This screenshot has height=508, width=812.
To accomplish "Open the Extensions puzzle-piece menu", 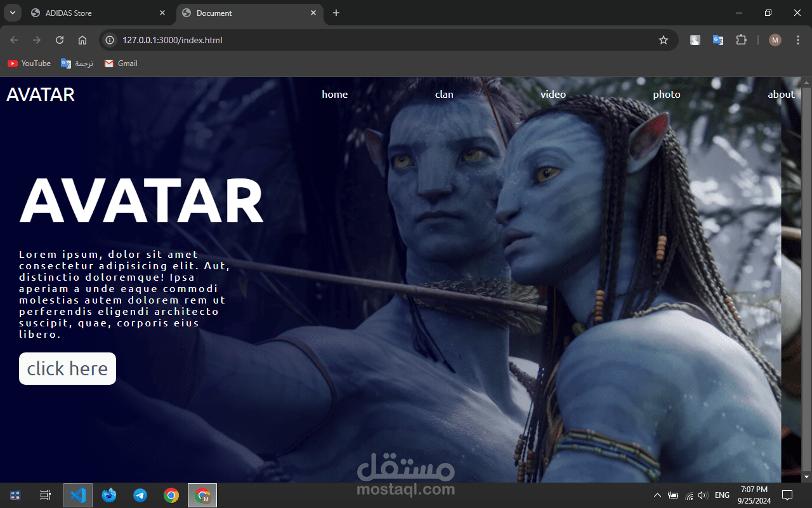I will [741, 40].
